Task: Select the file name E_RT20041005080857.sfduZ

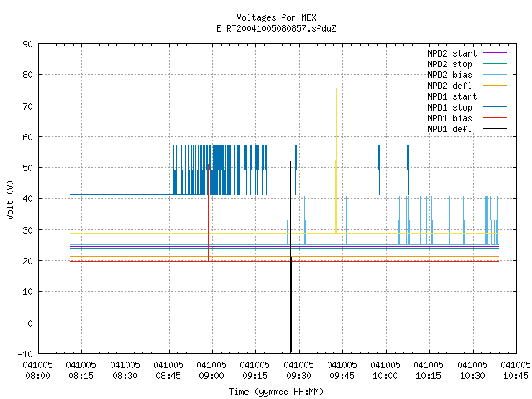Action: pos(276,28)
